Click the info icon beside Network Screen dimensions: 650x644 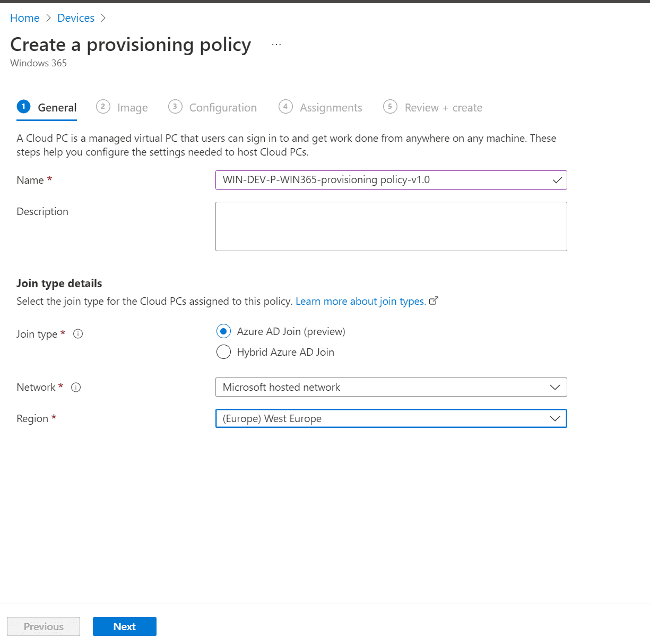click(76, 387)
